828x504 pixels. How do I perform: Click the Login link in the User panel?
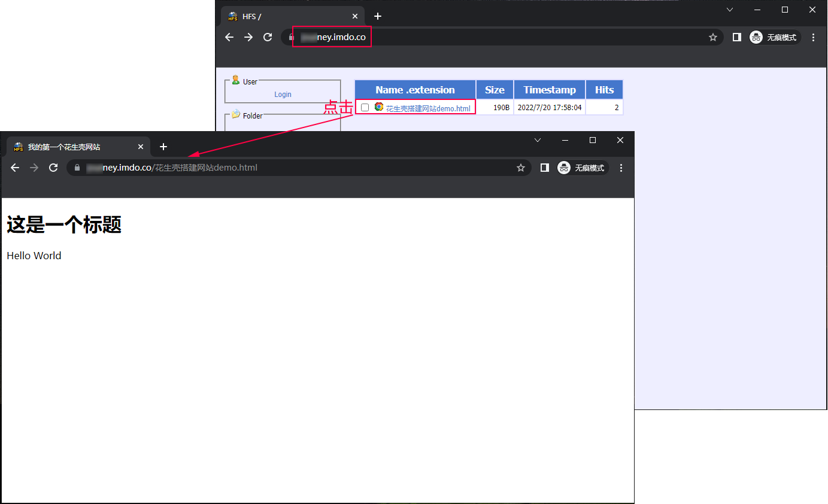point(283,95)
